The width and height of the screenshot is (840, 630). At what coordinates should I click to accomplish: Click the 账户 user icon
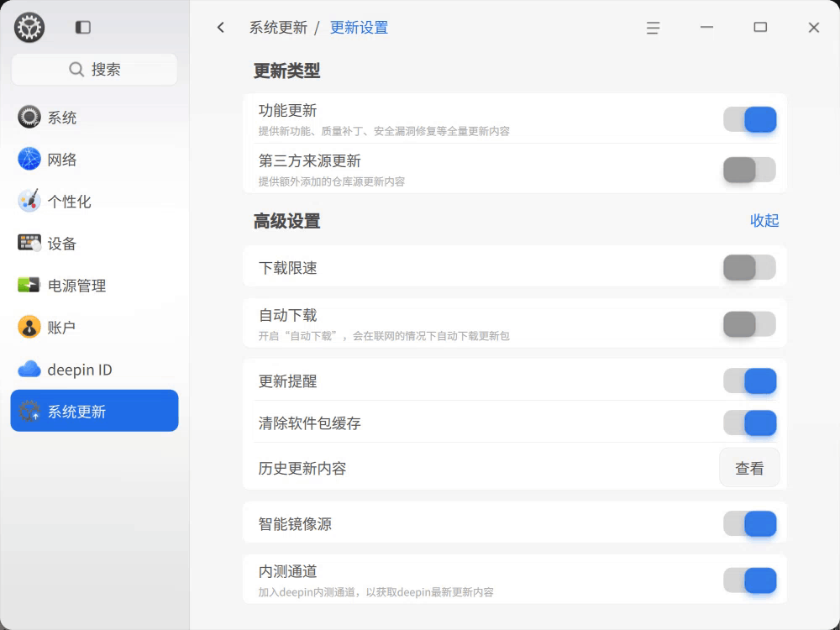tap(29, 327)
